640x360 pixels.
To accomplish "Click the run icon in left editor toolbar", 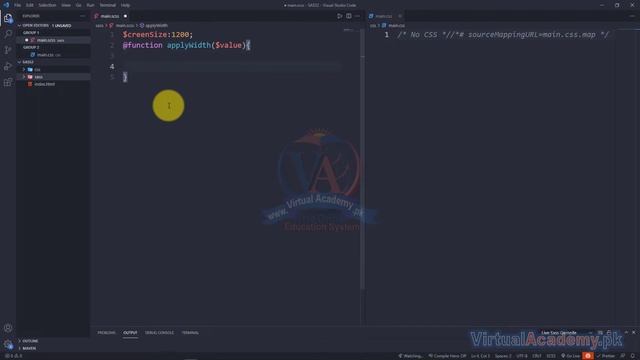I will pos(340,16).
